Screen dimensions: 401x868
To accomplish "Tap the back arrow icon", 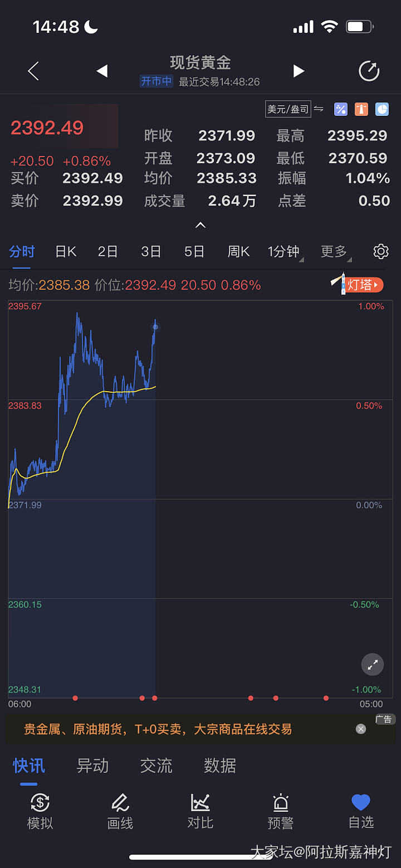I will [x=33, y=71].
